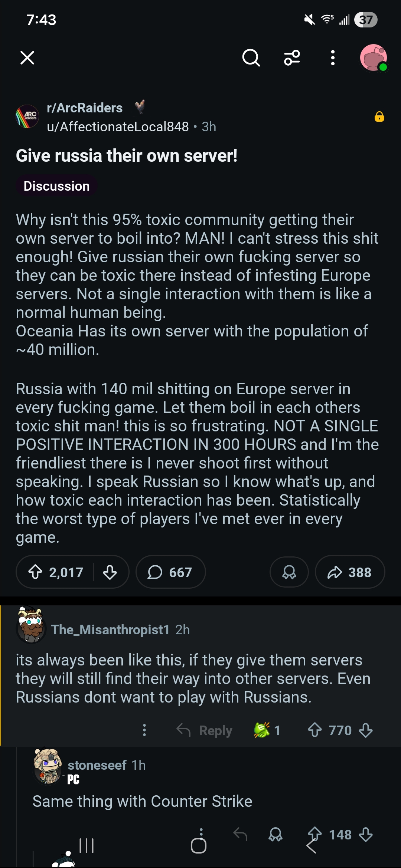
Task: Tap the lock icon on the post
Action: pyautogui.click(x=379, y=117)
